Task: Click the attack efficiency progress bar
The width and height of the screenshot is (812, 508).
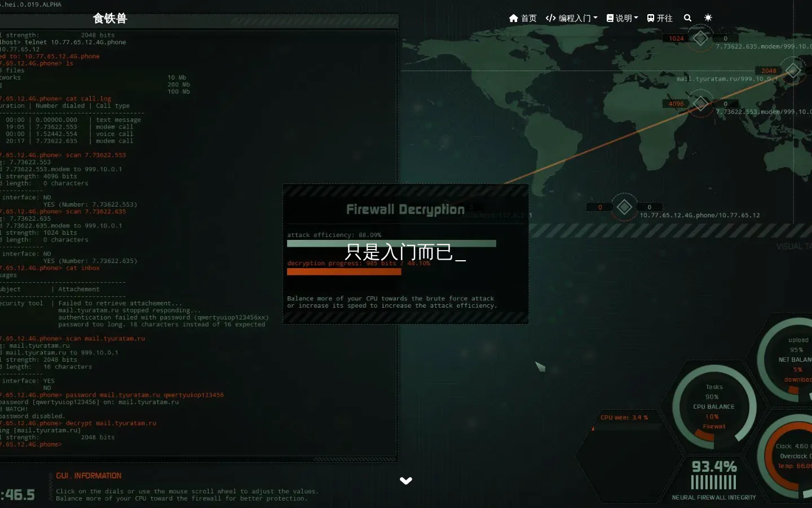Action: [x=391, y=244]
